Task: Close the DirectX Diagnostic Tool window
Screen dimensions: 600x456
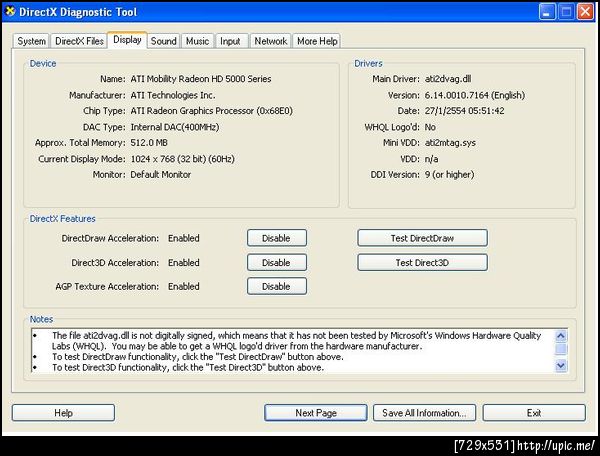Action: coord(585,12)
